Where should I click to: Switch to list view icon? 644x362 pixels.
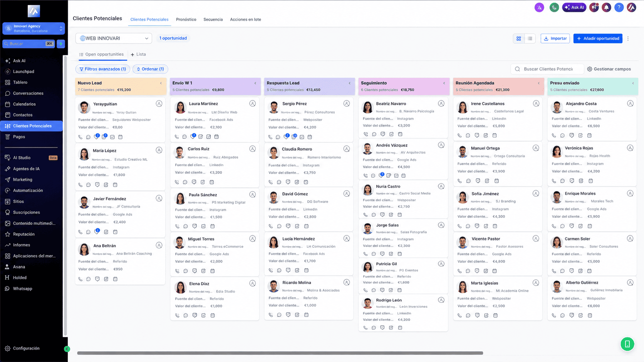(x=530, y=38)
